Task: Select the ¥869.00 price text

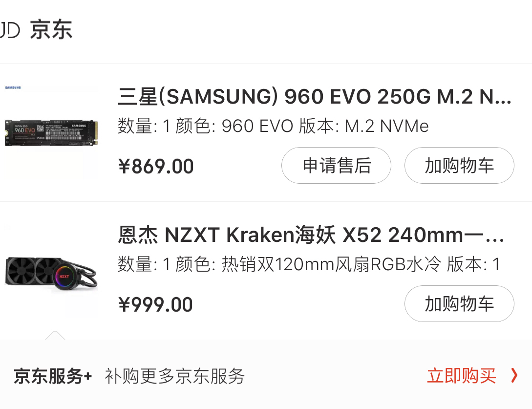Action: pyautogui.click(x=156, y=166)
